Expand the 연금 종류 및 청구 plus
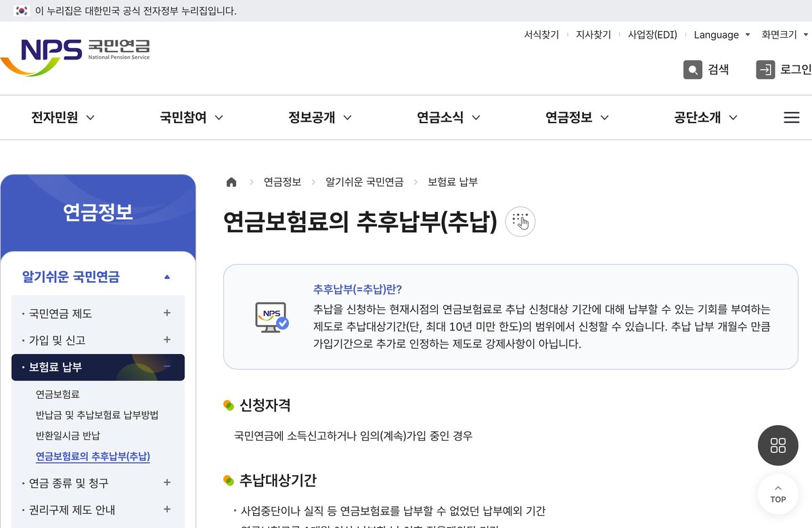Viewport: 812px width, 528px height. point(167,483)
